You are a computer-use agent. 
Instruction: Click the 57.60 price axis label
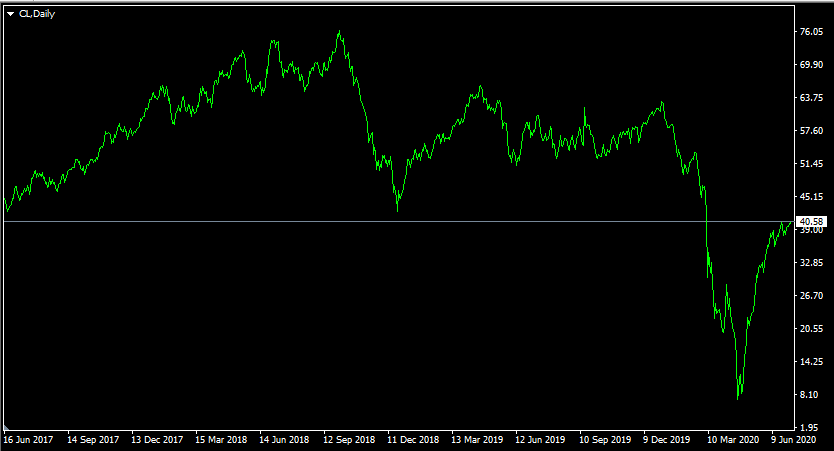[811, 131]
